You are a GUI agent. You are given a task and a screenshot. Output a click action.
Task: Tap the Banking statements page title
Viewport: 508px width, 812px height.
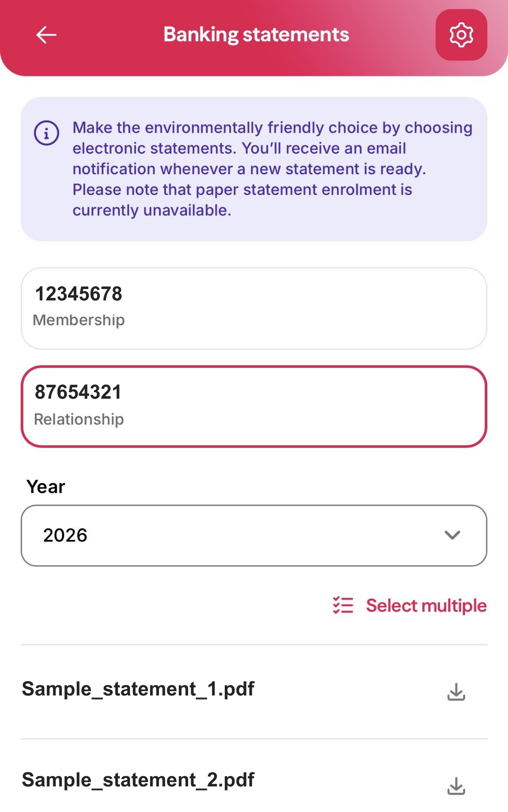256,35
